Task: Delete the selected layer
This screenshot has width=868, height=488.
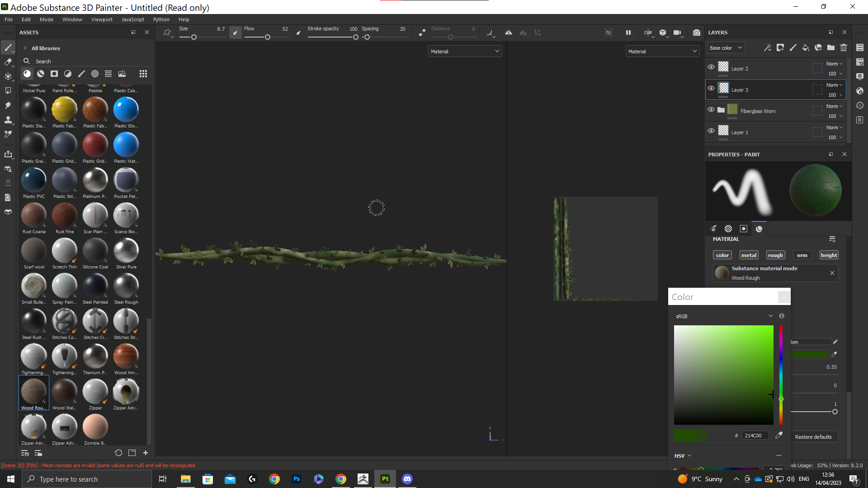Action: (x=844, y=47)
